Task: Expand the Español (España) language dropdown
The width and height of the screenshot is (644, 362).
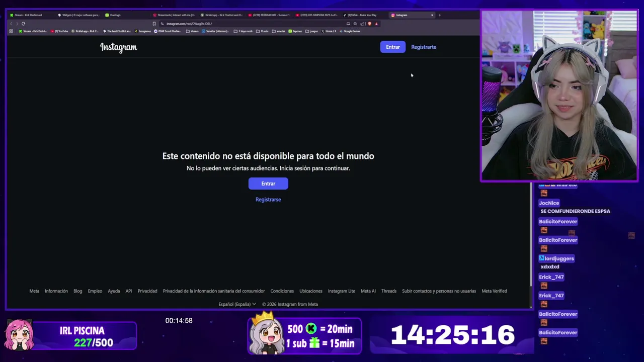Action: pos(237,304)
